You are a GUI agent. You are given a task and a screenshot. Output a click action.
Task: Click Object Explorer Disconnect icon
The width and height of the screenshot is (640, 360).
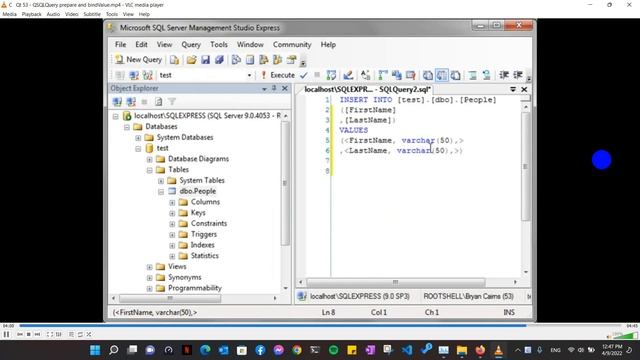(131, 102)
